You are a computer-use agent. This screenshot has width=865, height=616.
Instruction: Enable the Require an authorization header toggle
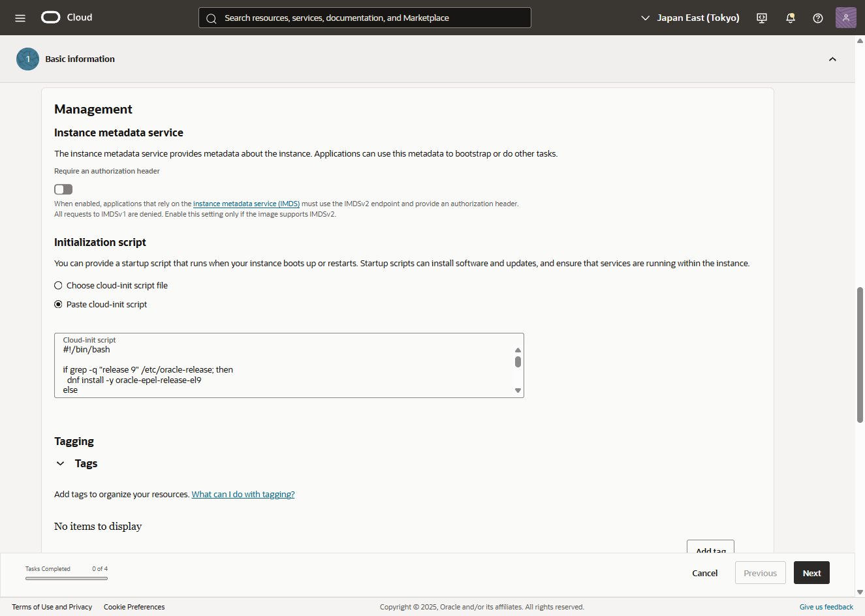point(63,189)
